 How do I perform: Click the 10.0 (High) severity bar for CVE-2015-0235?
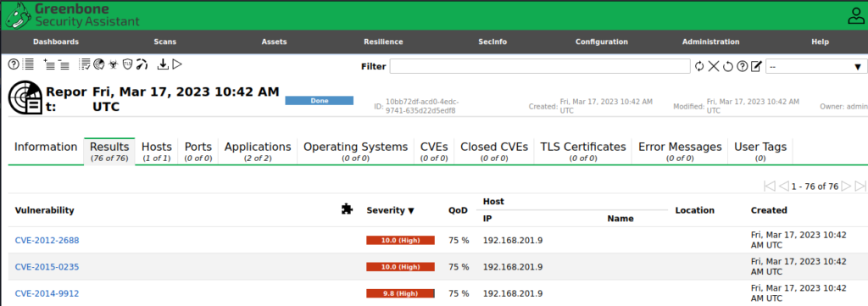pyautogui.click(x=400, y=267)
